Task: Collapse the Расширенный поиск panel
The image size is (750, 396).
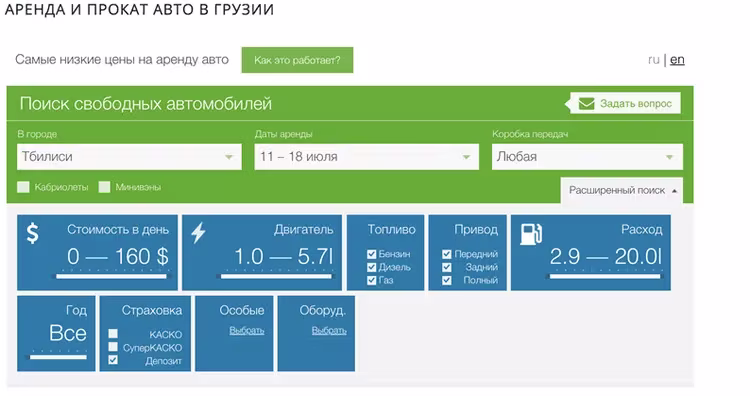Action: coord(622,190)
